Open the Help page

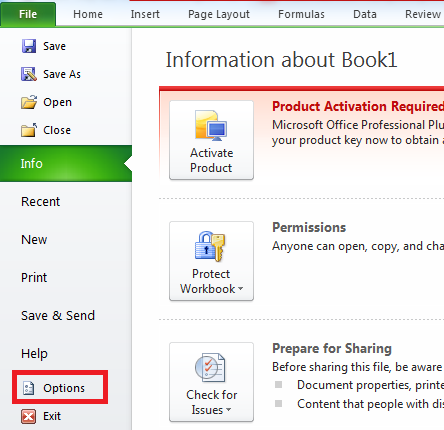(34, 353)
